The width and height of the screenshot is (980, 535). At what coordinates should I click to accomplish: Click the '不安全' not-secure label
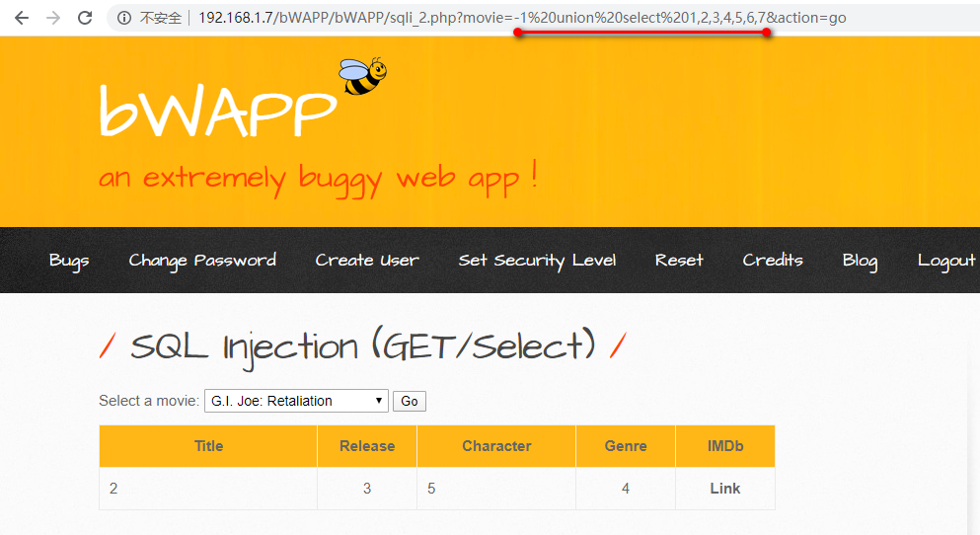[x=161, y=18]
